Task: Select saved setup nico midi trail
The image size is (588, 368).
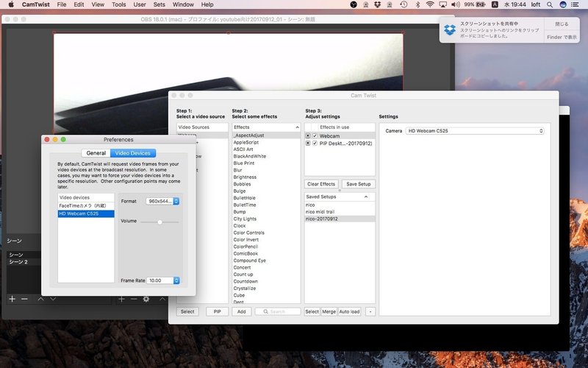Action: click(340, 212)
